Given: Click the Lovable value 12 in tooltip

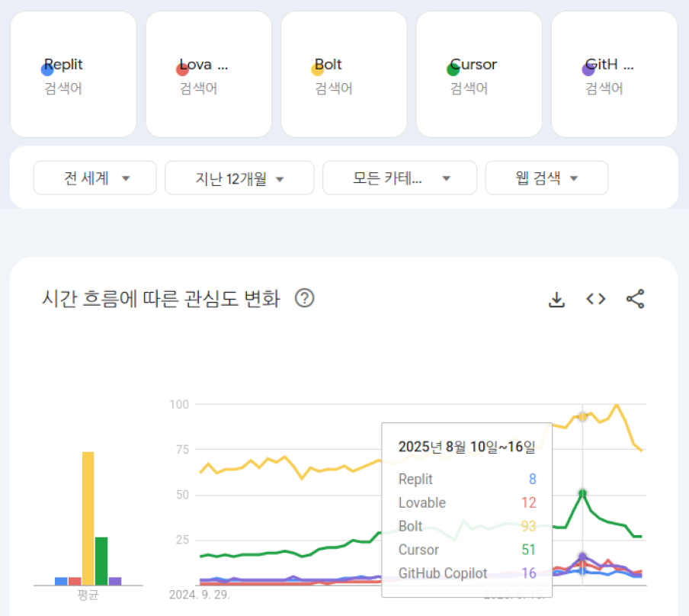Looking at the screenshot, I should [529, 502].
